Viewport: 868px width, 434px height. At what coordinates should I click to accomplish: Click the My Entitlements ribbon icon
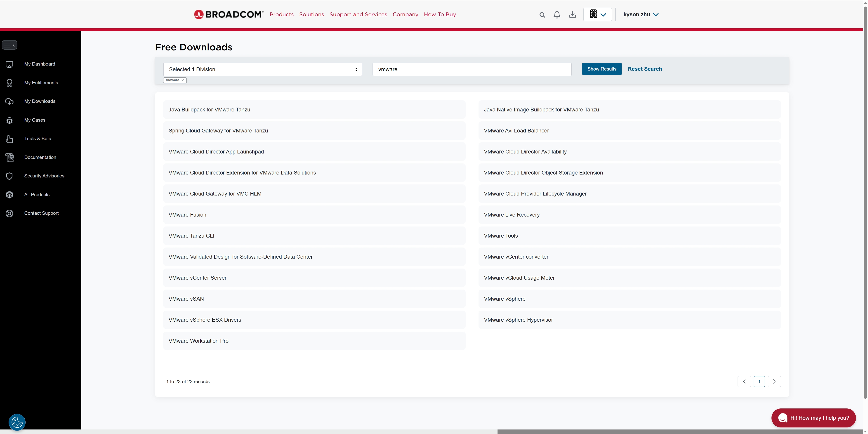coord(9,83)
